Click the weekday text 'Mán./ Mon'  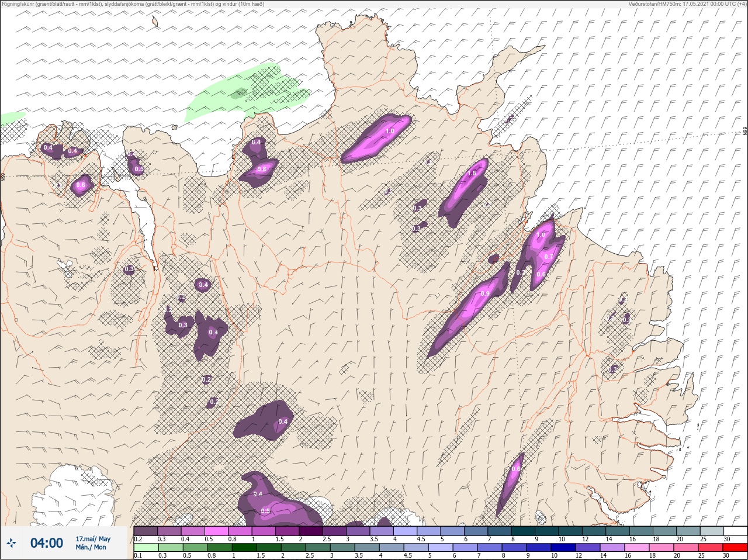tap(91, 547)
